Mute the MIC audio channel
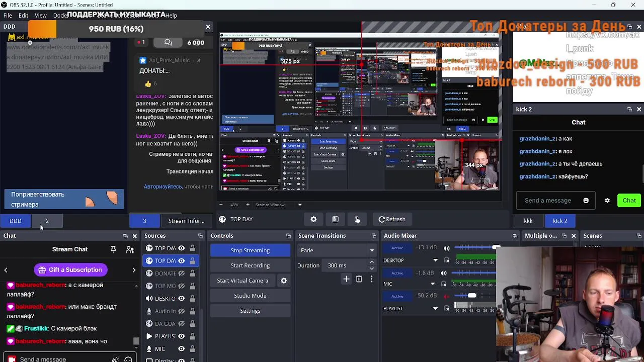Image resolution: width=644 pixels, height=362 pixels. click(443, 273)
